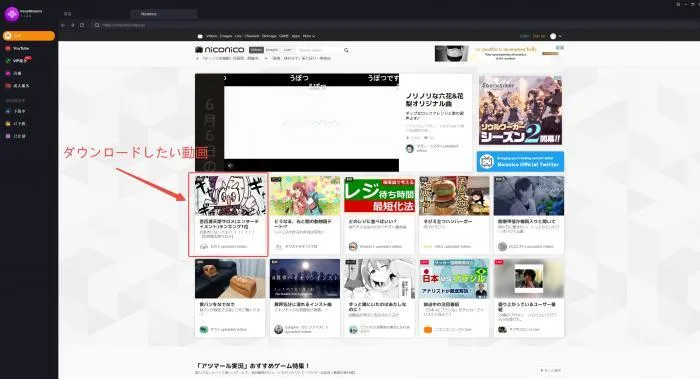Click uploader avatar under bread video card

[x=204, y=329]
